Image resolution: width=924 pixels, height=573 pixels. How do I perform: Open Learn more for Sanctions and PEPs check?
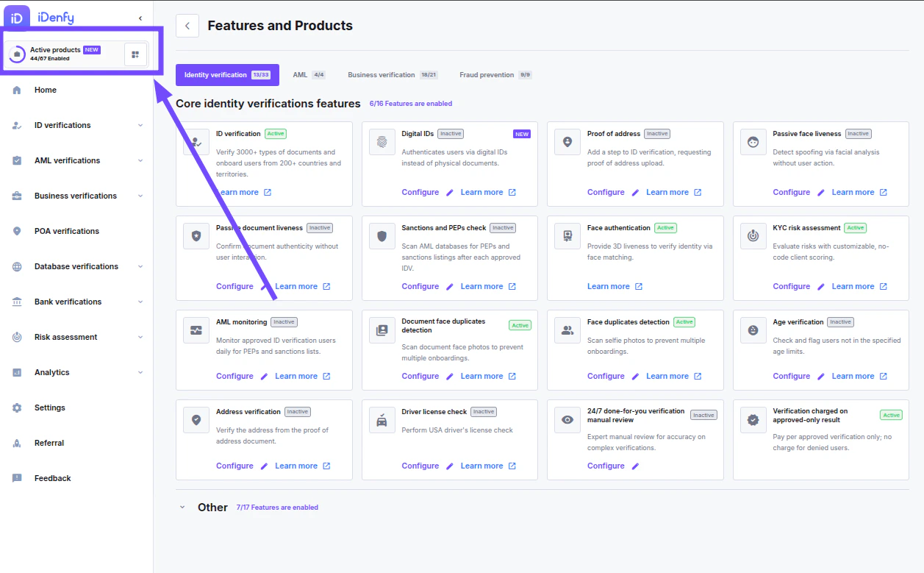tap(481, 286)
